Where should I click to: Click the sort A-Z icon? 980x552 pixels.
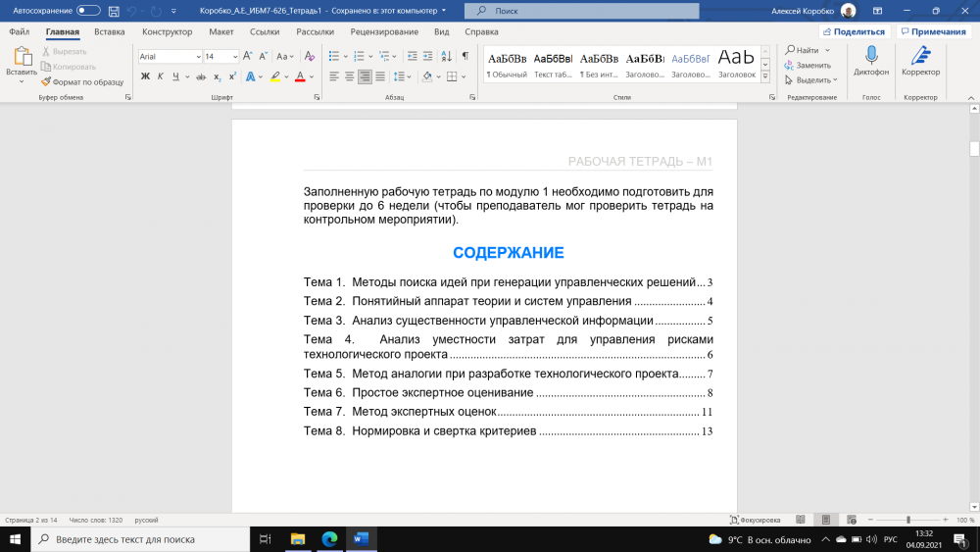[x=447, y=56]
